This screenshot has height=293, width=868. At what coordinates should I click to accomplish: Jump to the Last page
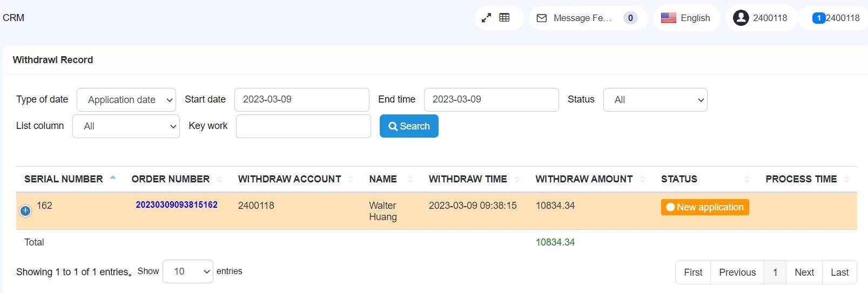[839, 272]
